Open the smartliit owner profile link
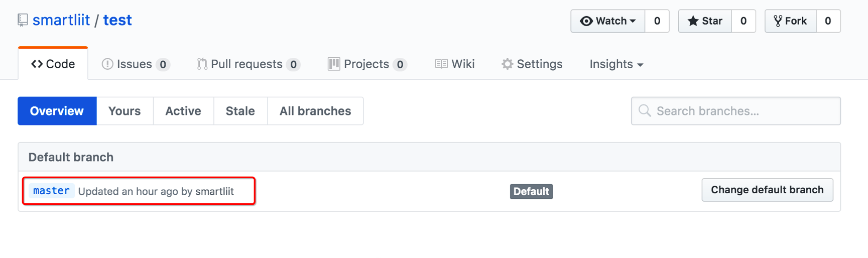 61,20
